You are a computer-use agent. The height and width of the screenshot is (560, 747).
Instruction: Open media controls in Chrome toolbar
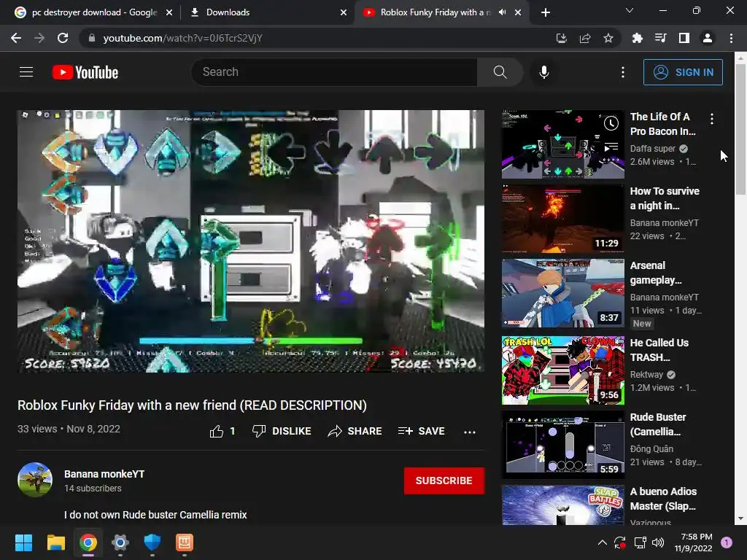pos(660,38)
